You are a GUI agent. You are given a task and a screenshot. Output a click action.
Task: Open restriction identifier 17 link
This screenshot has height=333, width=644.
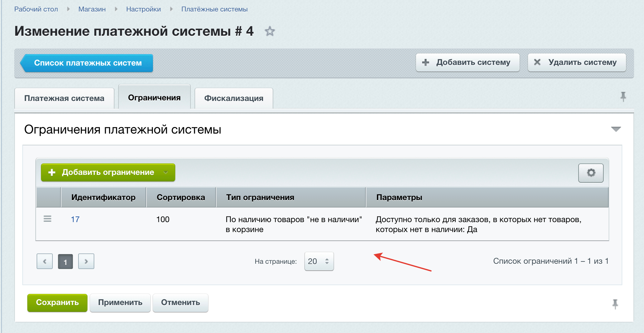pos(75,219)
